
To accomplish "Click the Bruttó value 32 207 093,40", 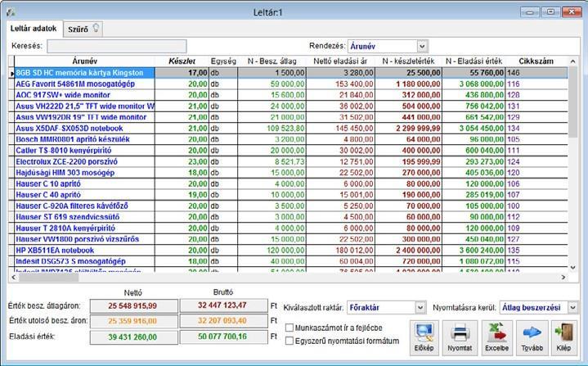I will pyautogui.click(x=222, y=321).
